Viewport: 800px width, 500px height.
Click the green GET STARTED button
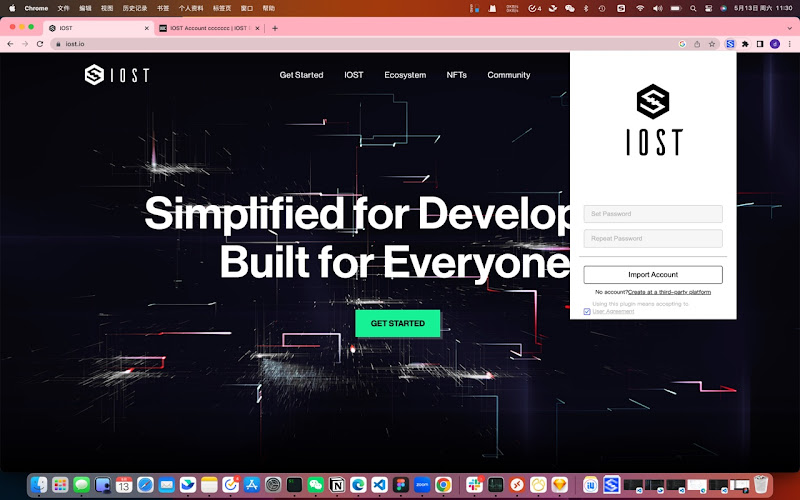[397, 323]
